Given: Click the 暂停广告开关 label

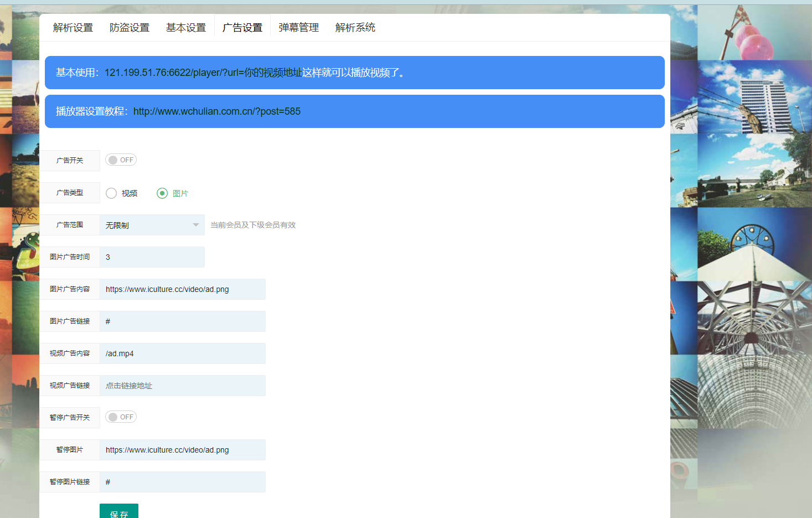Looking at the screenshot, I should point(70,418).
